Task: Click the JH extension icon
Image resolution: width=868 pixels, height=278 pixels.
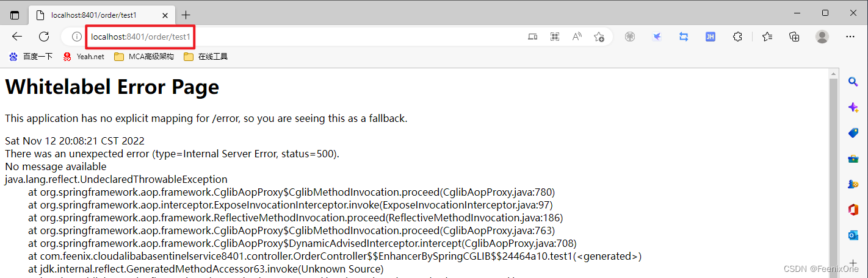Action: 711,37
